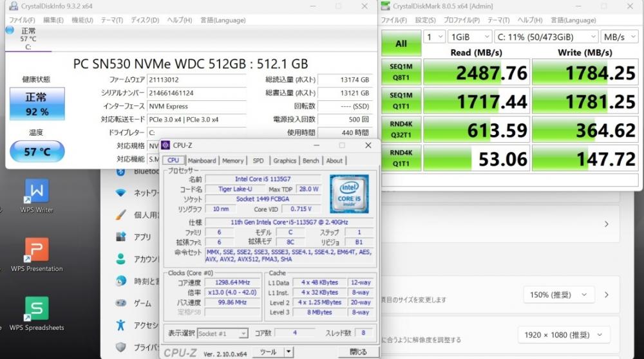The width and height of the screenshot is (644, 359).
Task: Click the network wifi icon in Settings
Action: [x=120, y=192]
